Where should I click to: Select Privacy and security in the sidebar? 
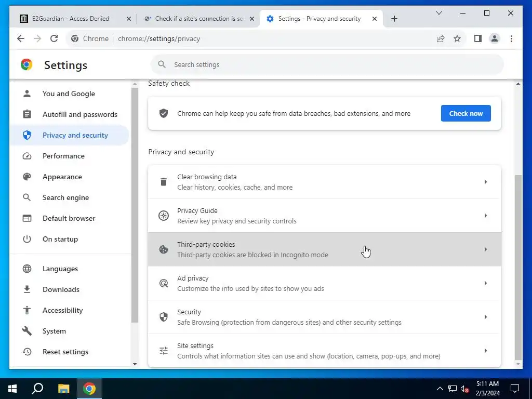[x=69, y=135]
